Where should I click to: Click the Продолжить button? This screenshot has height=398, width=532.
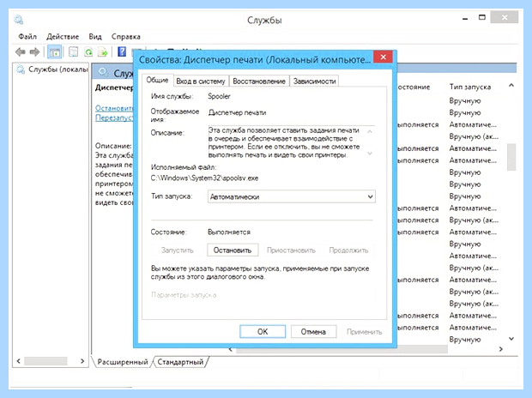tap(348, 250)
